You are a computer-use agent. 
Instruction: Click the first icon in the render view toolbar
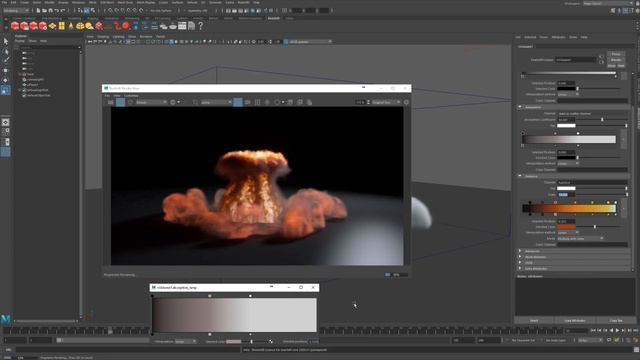pos(111,102)
